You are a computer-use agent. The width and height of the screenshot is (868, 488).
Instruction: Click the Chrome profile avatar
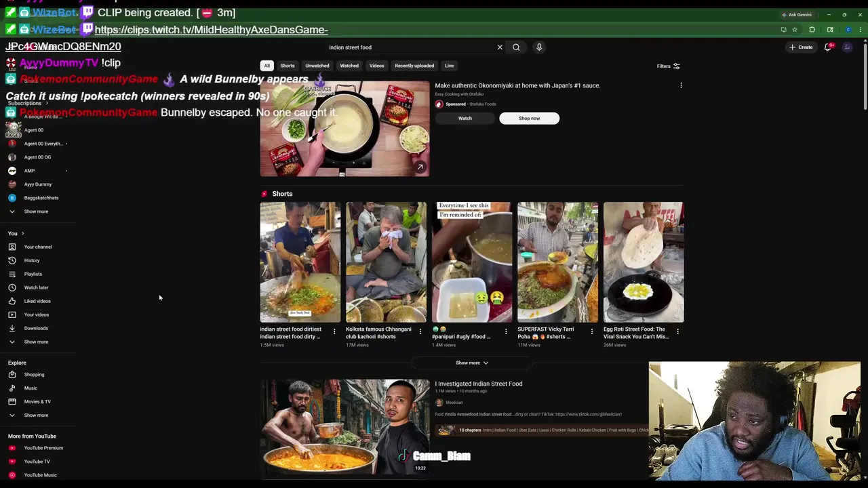click(848, 30)
